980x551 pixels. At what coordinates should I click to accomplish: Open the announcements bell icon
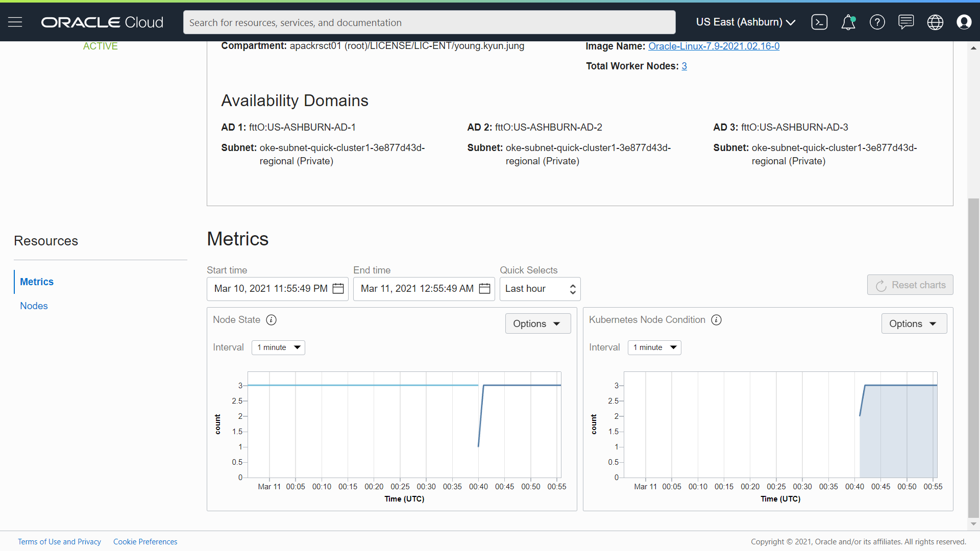pyautogui.click(x=848, y=22)
